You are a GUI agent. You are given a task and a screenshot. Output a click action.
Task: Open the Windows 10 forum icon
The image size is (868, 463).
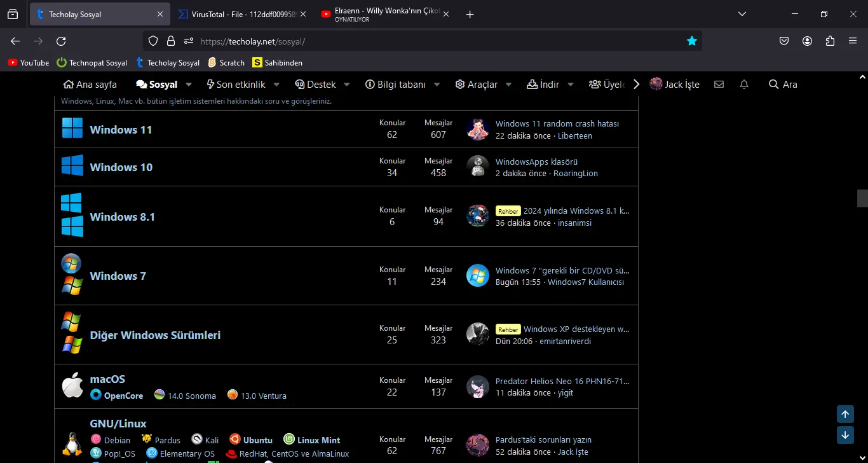pyautogui.click(x=72, y=165)
